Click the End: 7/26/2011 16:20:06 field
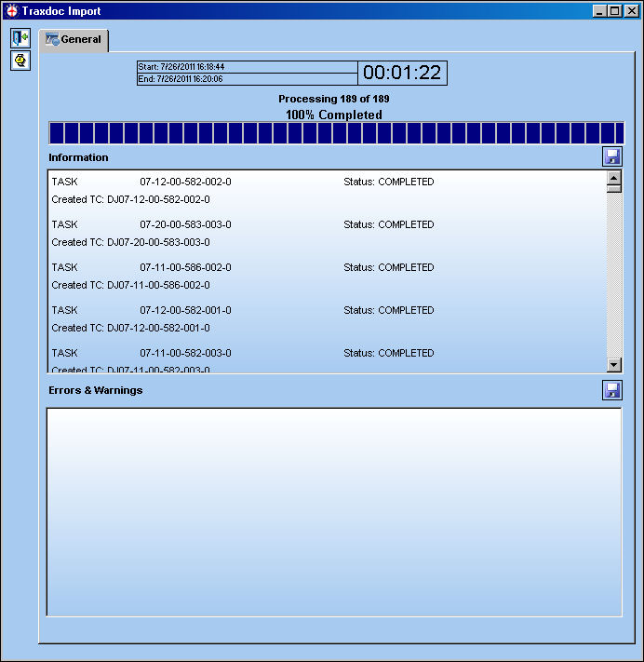644x662 pixels. coord(248,79)
